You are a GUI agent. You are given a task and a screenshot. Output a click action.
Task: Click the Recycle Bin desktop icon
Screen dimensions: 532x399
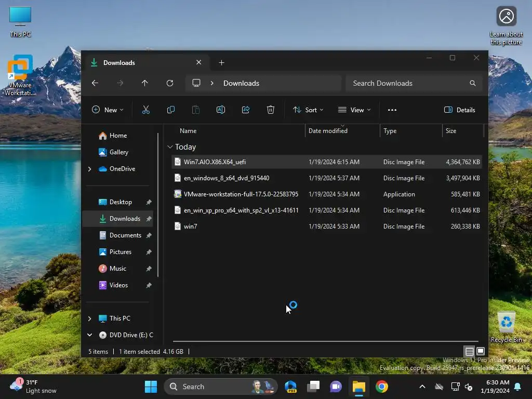click(x=506, y=327)
